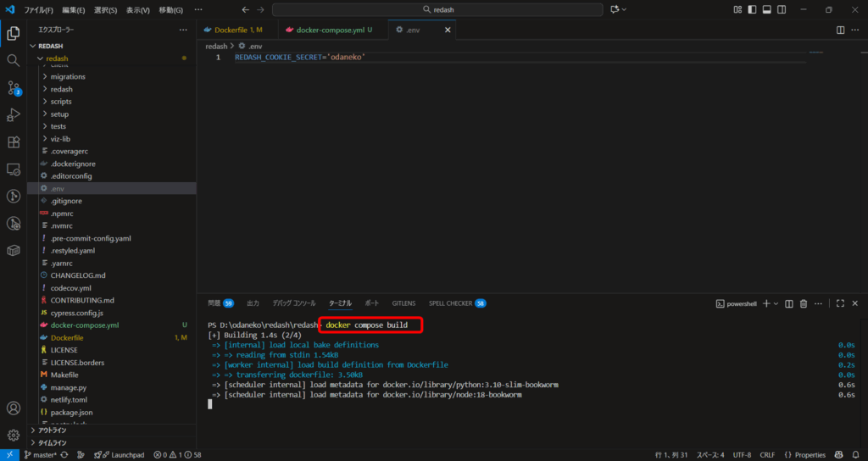The height and width of the screenshot is (461, 868).
Task: Toggle the primary side bar visibility
Action: tap(752, 10)
